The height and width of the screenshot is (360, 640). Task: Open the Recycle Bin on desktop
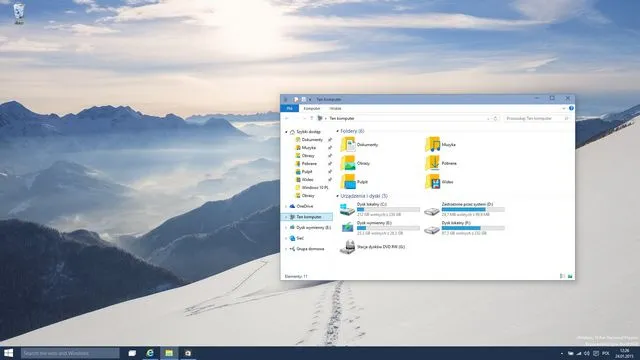[19, 13]
